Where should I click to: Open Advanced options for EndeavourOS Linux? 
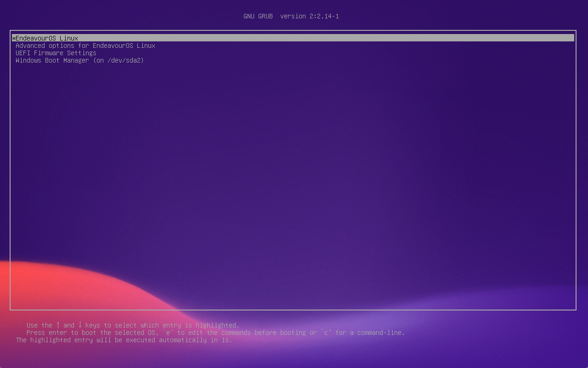(85, 46)
